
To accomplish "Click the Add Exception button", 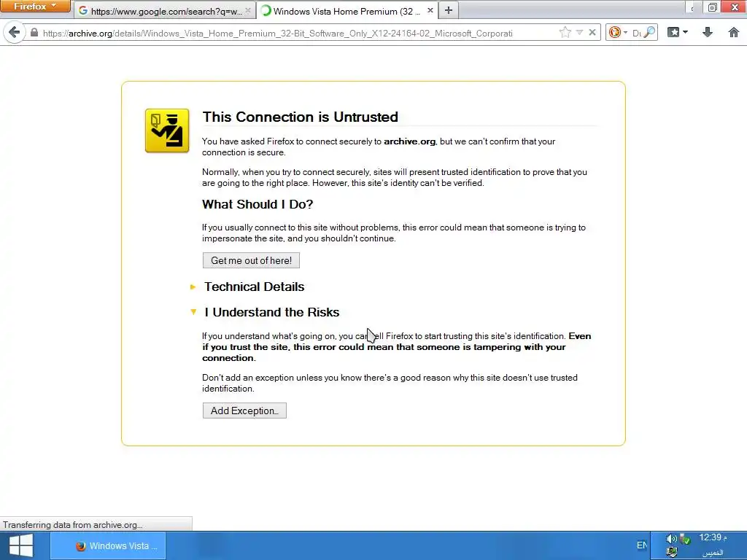I will tap(244, 411).
